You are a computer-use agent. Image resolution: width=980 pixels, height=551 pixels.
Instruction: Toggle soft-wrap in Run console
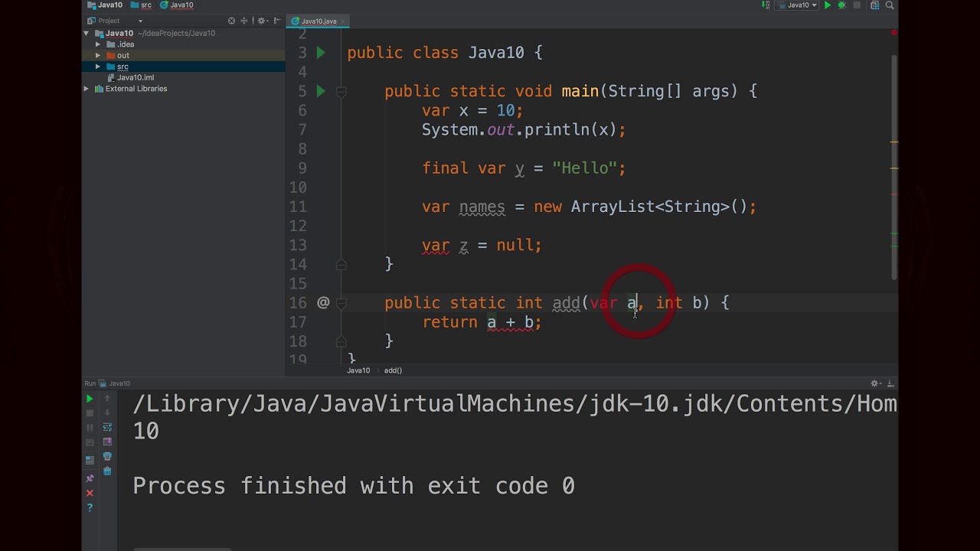point(107,427)
